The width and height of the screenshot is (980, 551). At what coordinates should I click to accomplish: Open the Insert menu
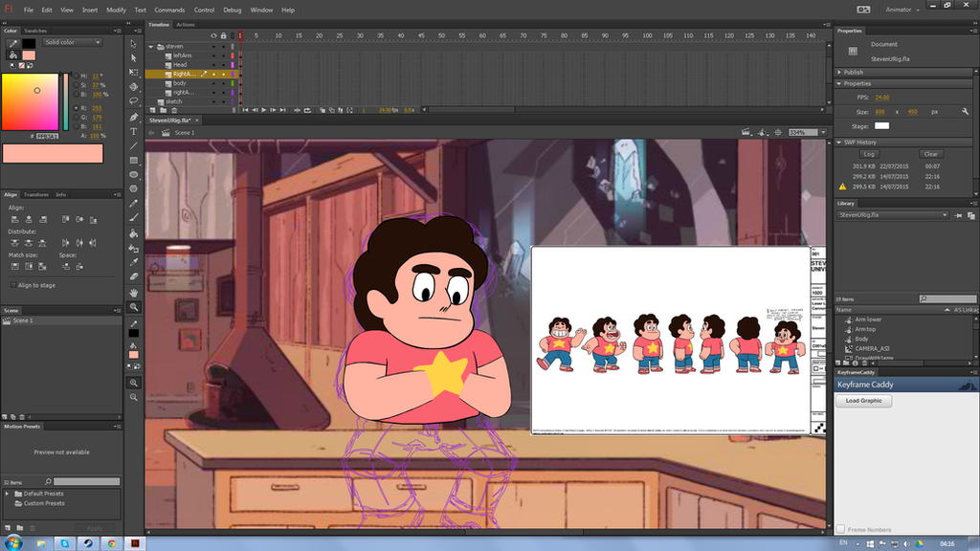coord(89,10)
